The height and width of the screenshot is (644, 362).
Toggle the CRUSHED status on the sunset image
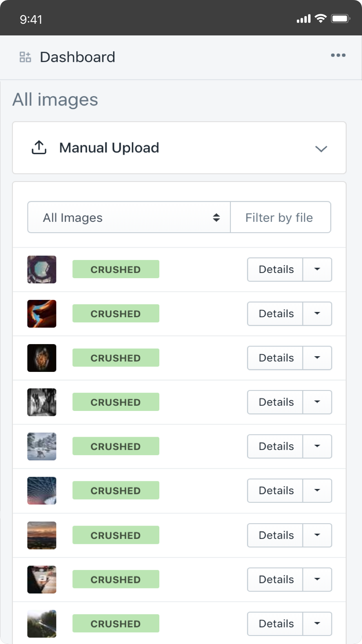tap(115, 535)
